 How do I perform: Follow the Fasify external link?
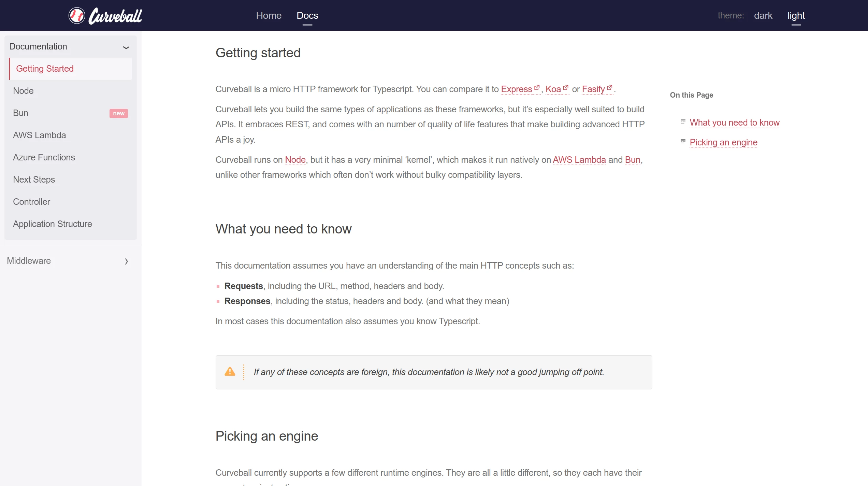pyautogui.click(x=593, y=89)
